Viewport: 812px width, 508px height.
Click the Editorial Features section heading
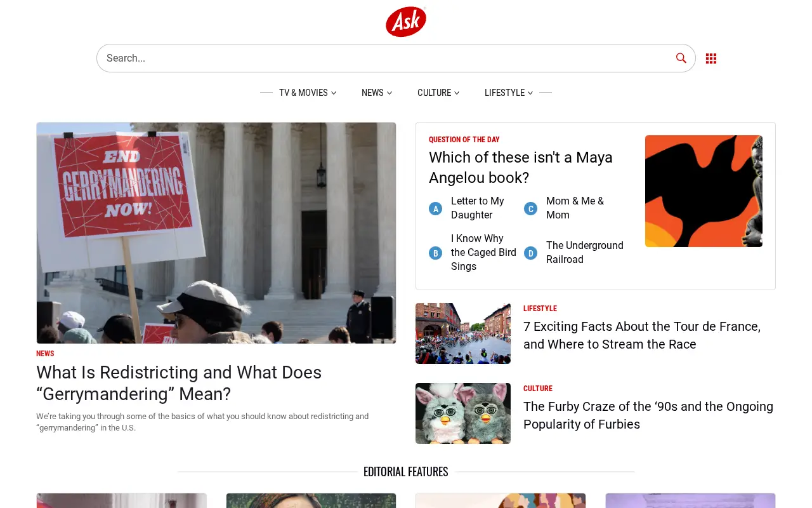[406, 472]
